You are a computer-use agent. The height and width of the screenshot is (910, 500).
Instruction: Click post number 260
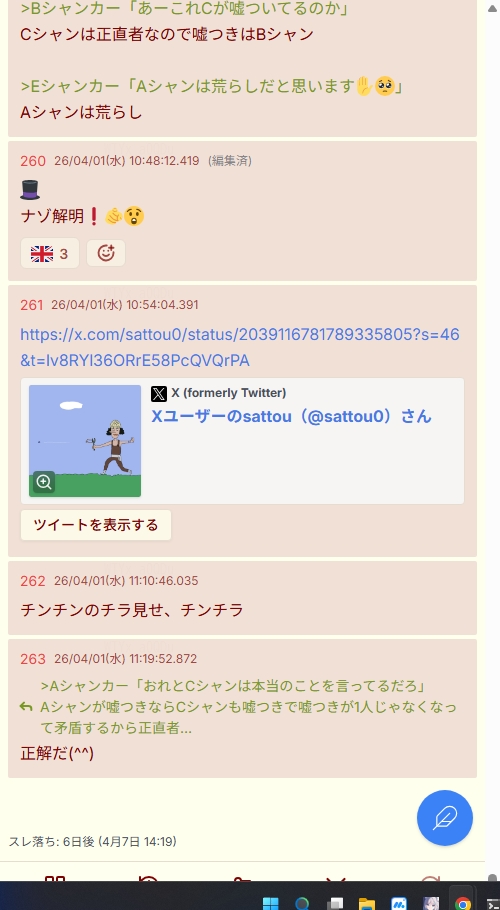click(32, 161)
